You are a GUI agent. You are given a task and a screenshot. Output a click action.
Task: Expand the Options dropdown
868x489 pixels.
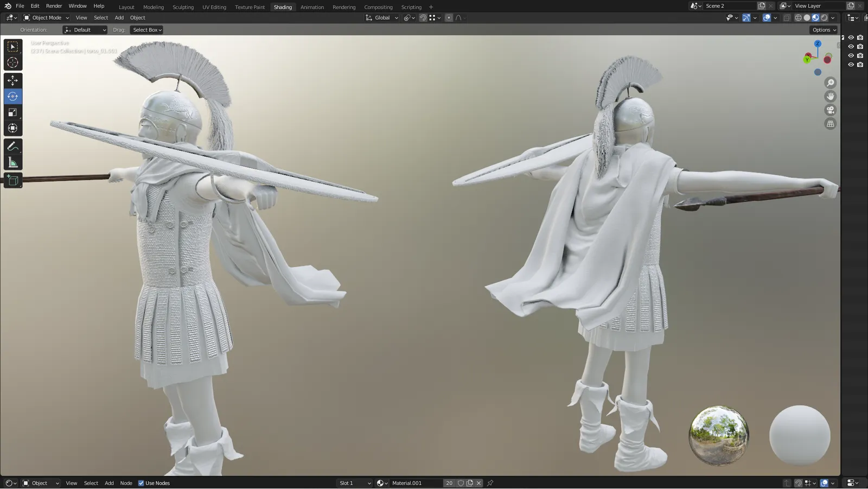[x=824, y=30]
